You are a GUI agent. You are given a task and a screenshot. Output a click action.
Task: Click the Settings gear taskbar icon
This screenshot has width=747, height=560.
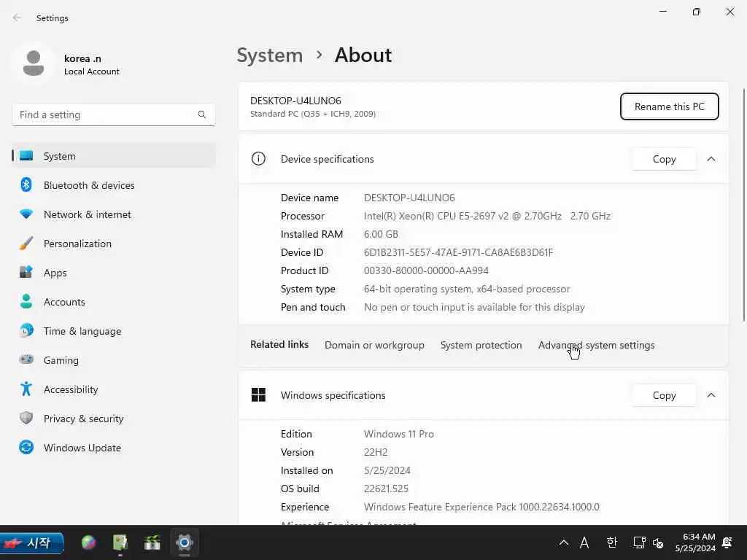(x=185, y=542)
